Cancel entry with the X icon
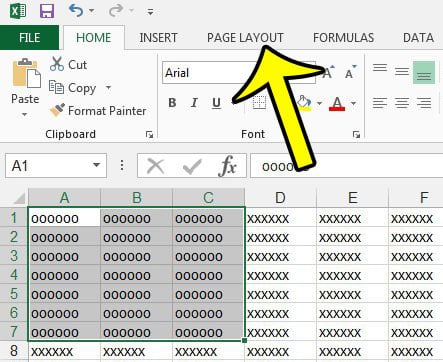This screenshot has width=443, height=362. [156, 166]
